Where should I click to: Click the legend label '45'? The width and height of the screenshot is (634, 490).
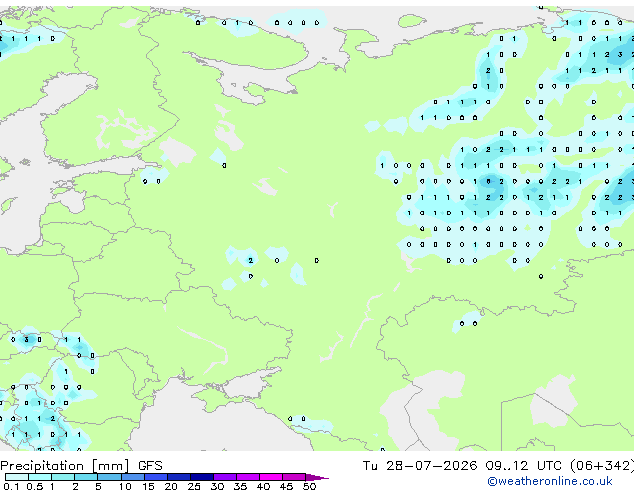pos(286,486)
